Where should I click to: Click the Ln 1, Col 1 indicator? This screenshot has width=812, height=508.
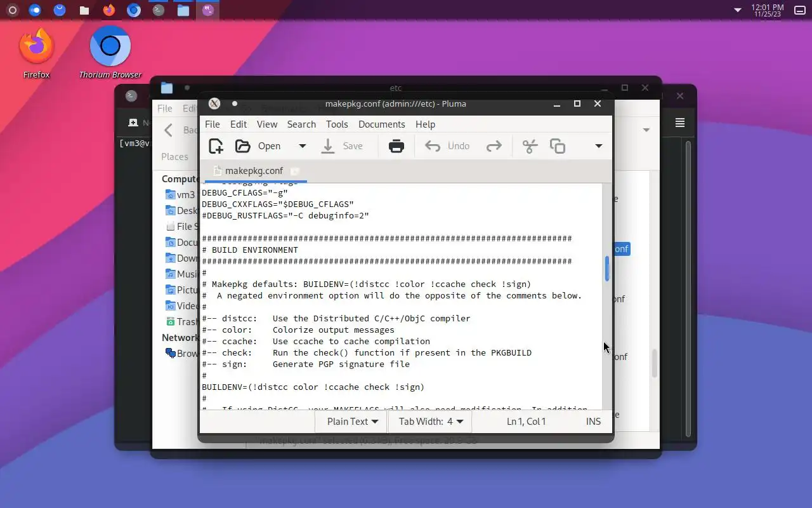526,421
